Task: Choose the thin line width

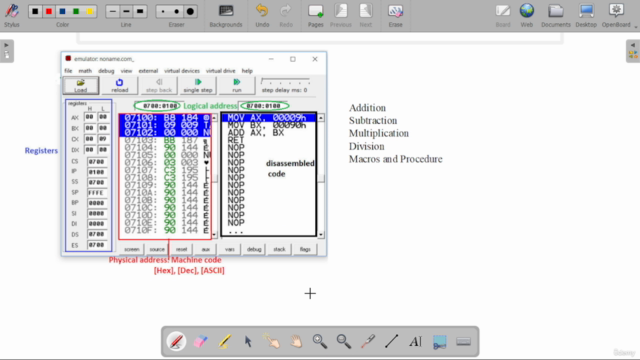Action: coord(113,11)
